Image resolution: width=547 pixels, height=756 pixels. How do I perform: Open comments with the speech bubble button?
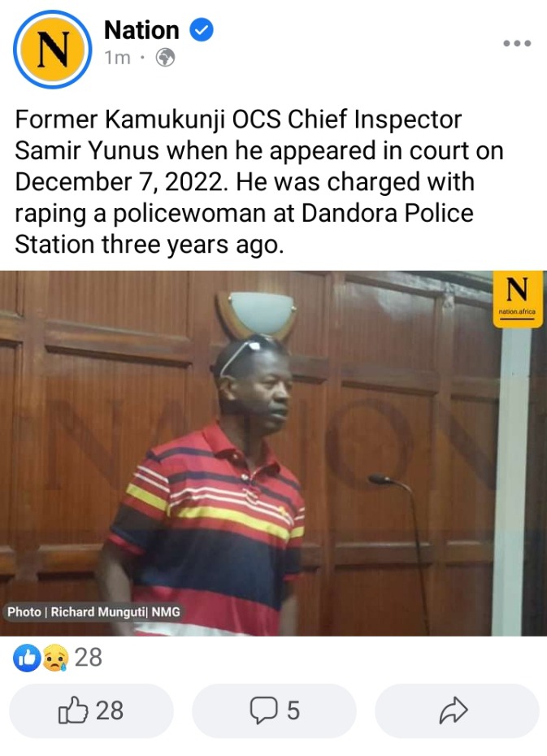(x=274, y=710)
